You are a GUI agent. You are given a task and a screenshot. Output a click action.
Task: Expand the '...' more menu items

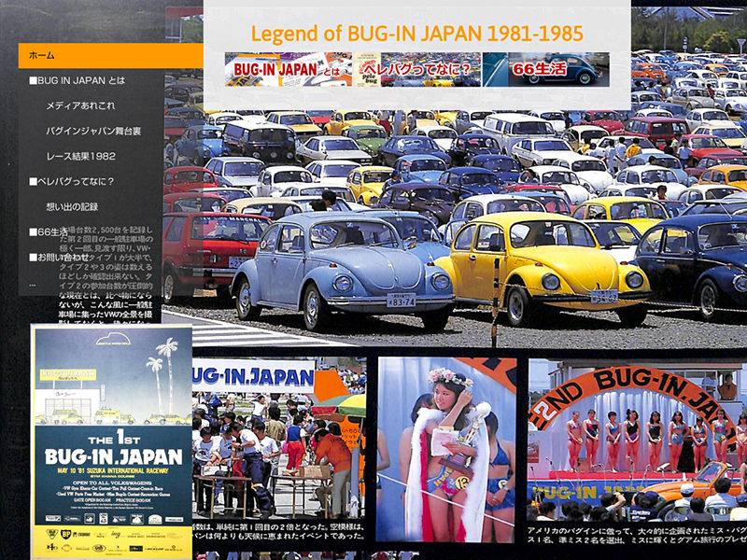coord(32,284)
